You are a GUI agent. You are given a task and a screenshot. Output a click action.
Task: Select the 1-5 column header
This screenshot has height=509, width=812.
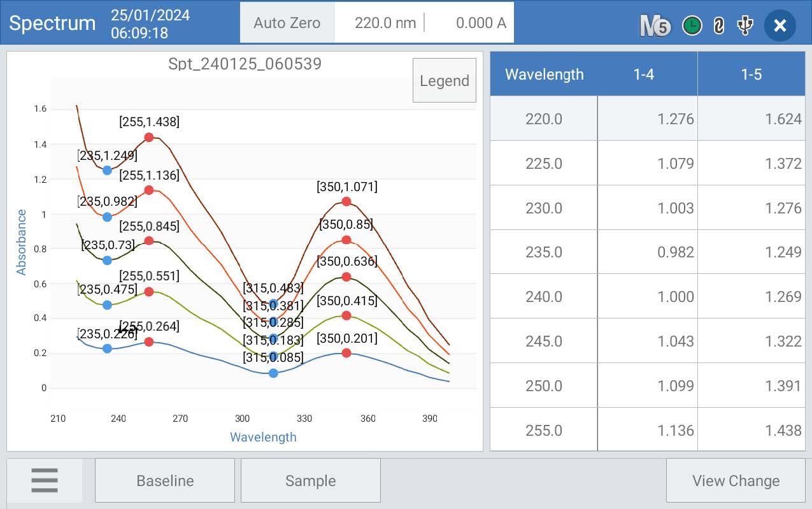[751, 74]
